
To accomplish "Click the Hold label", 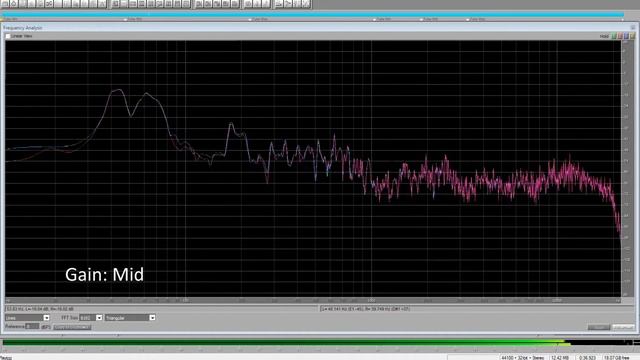I will [604, 36].
